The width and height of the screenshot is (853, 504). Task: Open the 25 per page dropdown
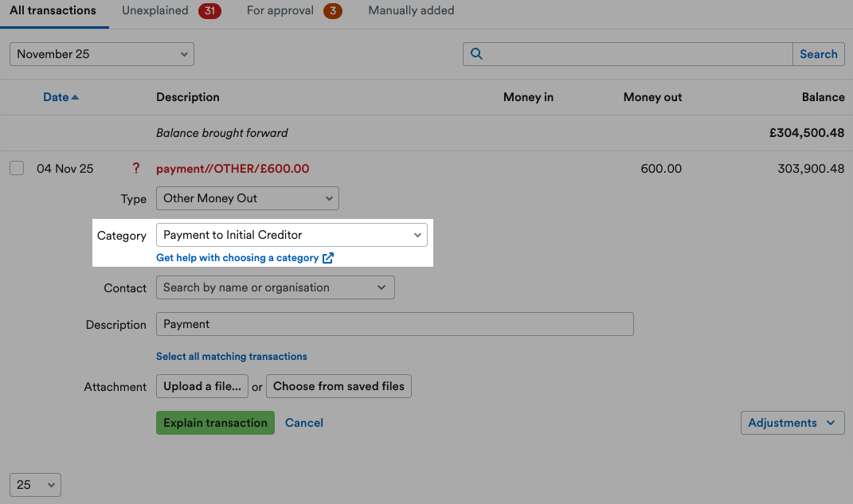35,485
